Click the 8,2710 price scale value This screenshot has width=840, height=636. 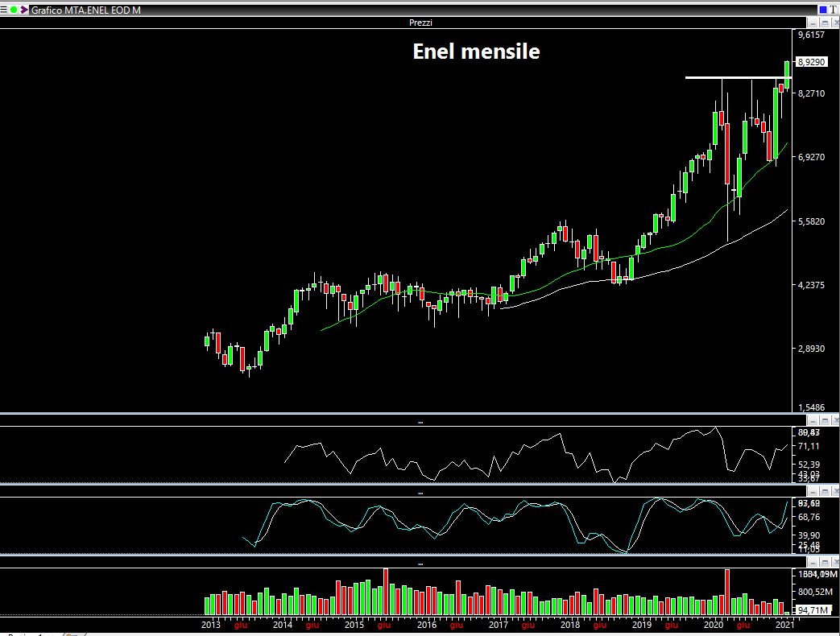(811, 93)
